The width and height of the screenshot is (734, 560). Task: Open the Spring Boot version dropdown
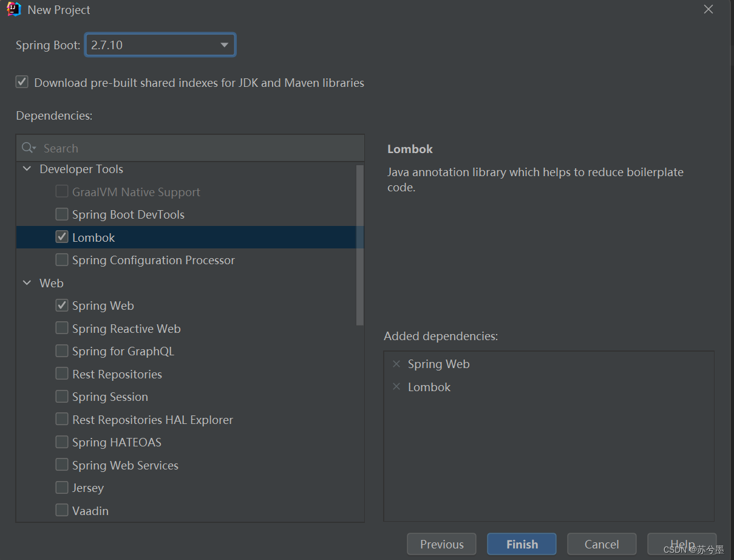(x=160, y=45)
